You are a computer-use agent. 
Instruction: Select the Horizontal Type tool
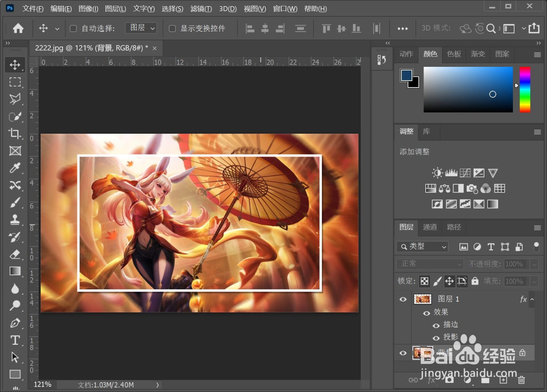click(15, 340)
